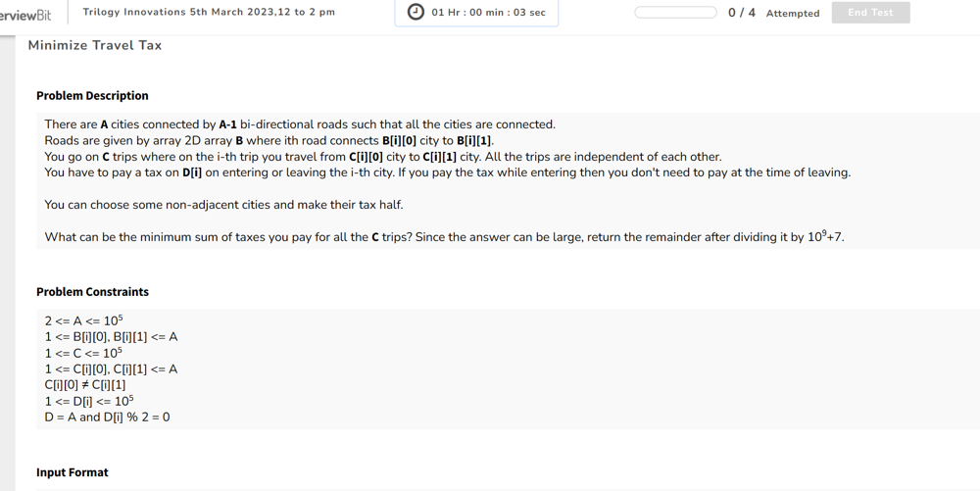980x491 pixels.
Task: Click the Problem Description heading
Action: [x=92, y=96]
